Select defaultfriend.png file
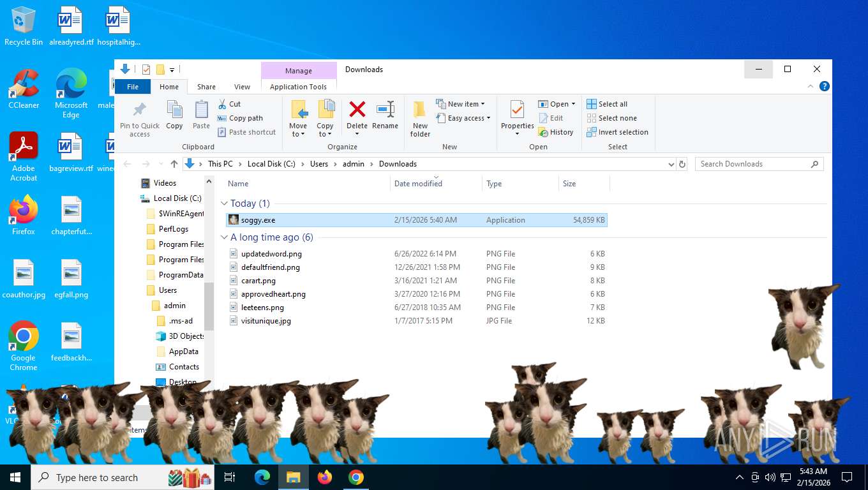The image size is (868, 490). click(x=417, y=267)
